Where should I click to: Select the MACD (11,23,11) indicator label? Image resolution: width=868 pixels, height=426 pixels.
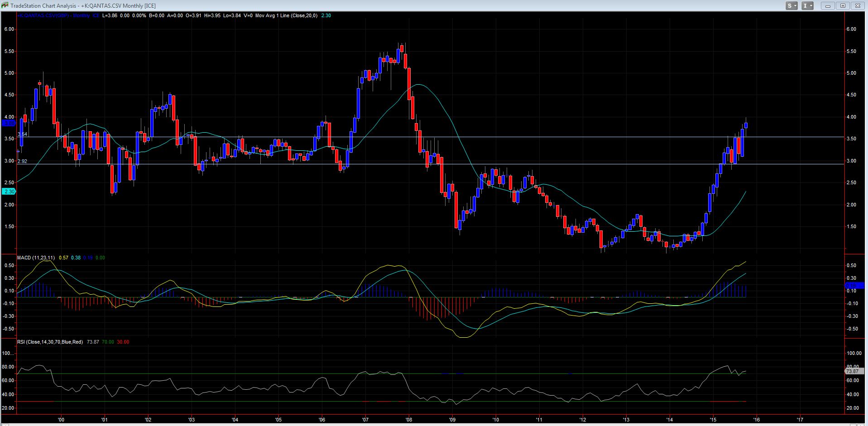(x=36, y=258)
